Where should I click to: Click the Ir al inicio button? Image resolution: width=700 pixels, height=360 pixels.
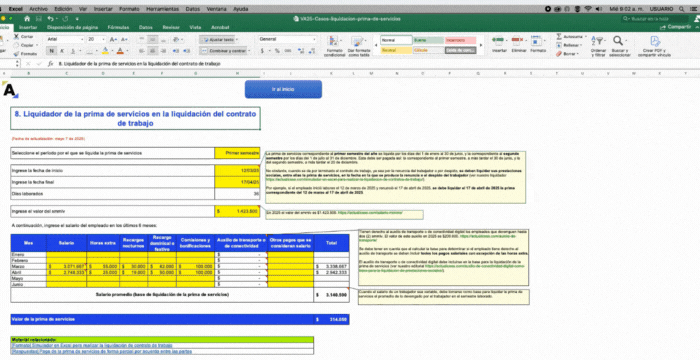(x=283, y=89)
